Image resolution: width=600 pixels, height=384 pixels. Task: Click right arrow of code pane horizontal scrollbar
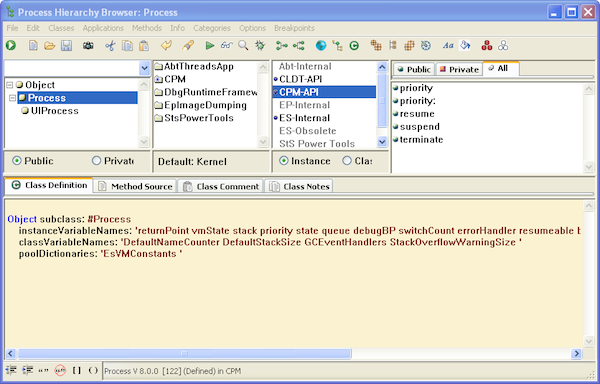coord(576,353)
